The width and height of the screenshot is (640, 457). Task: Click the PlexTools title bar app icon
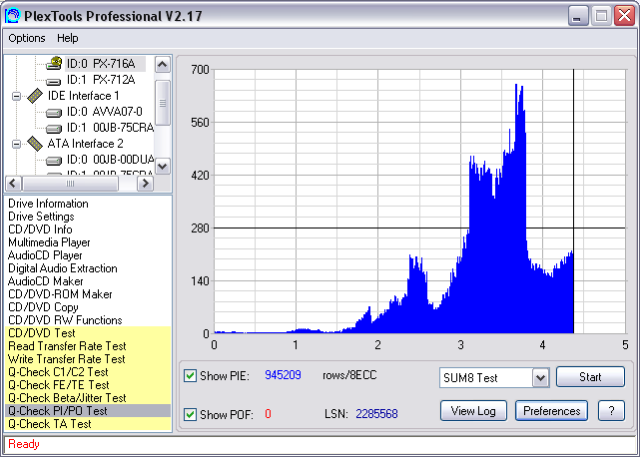pyautogui.click(x=14, y=15)
